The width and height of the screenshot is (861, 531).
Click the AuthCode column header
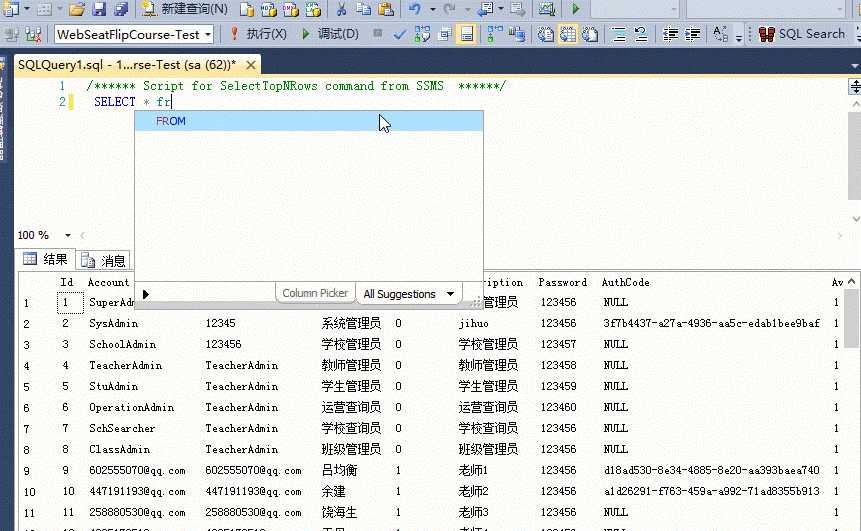(625, 282)
